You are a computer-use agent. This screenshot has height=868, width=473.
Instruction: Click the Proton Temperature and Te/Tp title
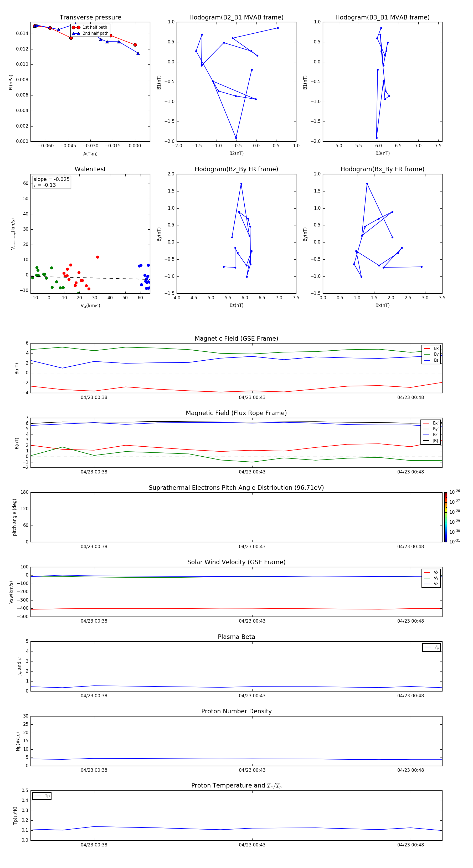(x=236, y=786)
